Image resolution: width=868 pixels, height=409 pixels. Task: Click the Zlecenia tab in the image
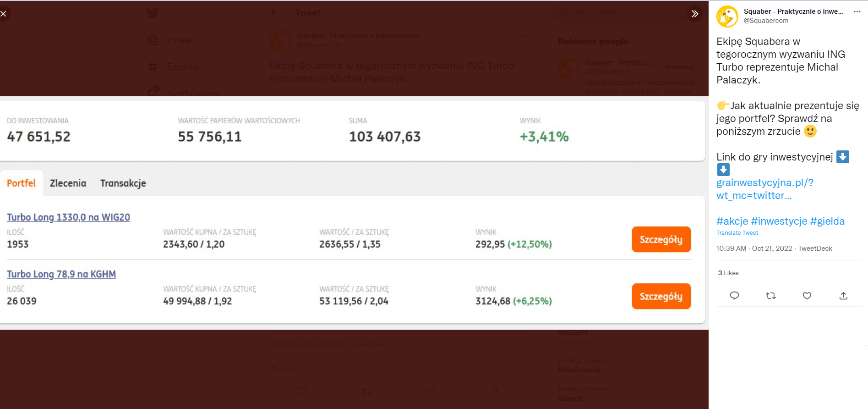(68, 183)
